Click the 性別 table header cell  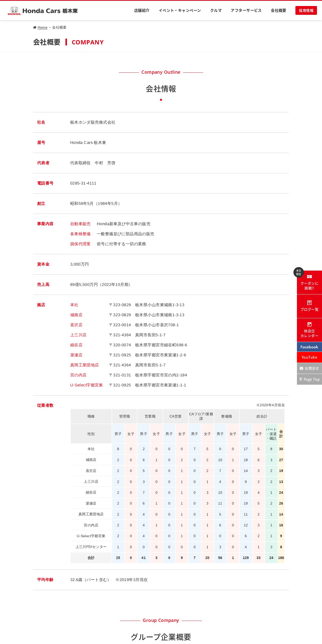click(91, 434)
